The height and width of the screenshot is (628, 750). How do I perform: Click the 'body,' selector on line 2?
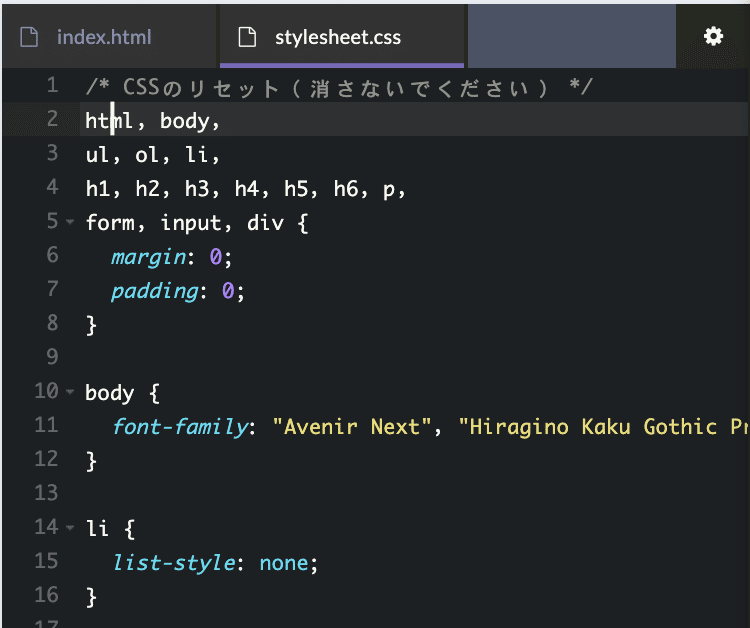pos(189,121)
